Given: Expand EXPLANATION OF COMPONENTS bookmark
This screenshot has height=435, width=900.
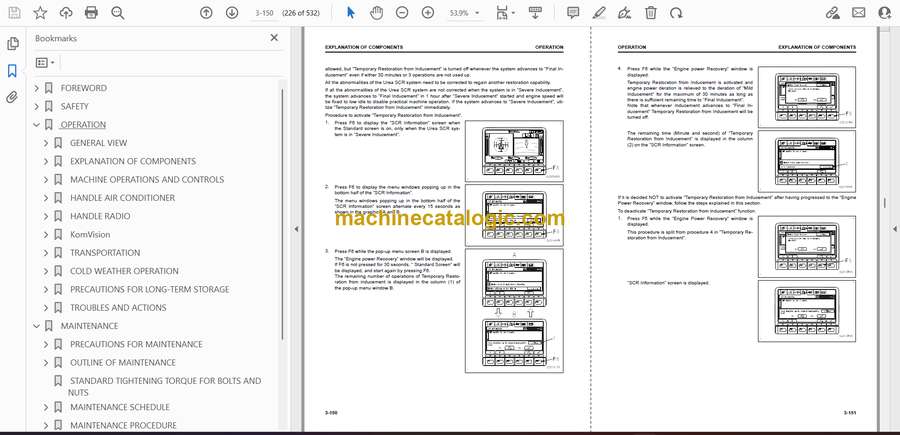Looking at the screenshot, I should point(46,161).
